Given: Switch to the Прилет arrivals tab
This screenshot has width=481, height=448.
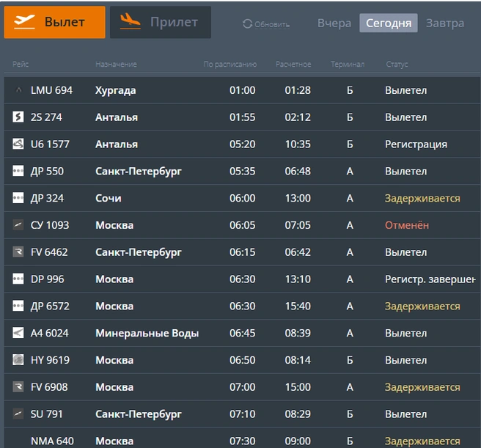Looking at the screenshot, I should click(x=161, y=23).
